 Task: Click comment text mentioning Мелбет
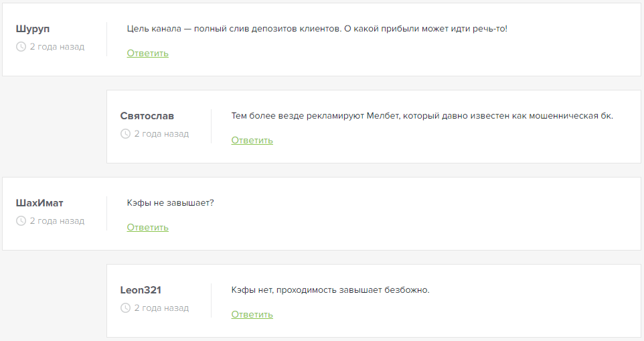422,116
